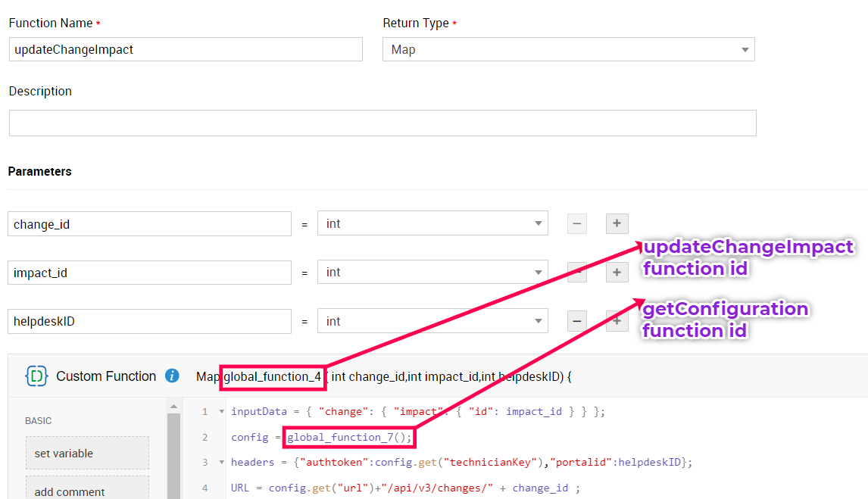Select the 'set variable' block
Image resolution: width=868 pixels, height=499 pixels.
(x=87, y=453)
